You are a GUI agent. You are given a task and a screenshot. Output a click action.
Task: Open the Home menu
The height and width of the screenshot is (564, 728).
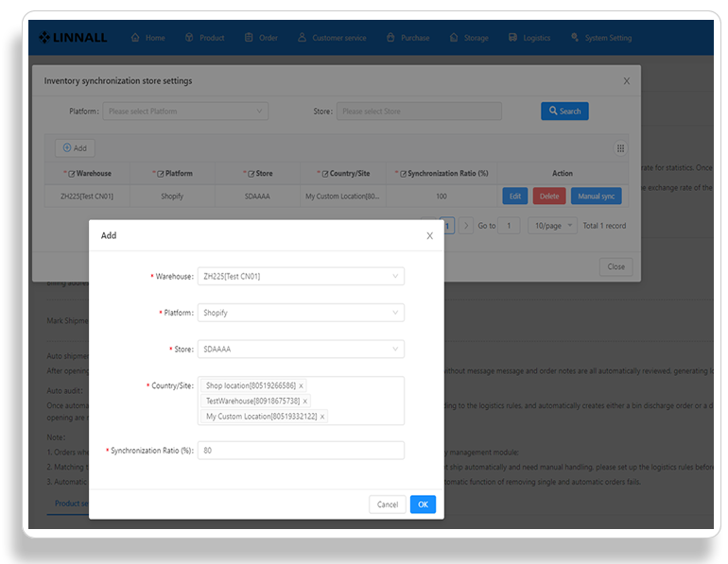coord(148,38)
